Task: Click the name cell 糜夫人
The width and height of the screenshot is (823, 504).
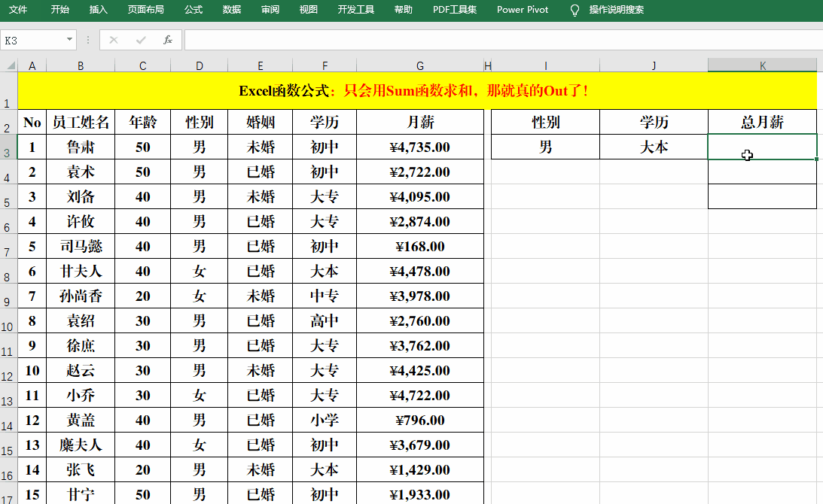Action: click(81, 445)
